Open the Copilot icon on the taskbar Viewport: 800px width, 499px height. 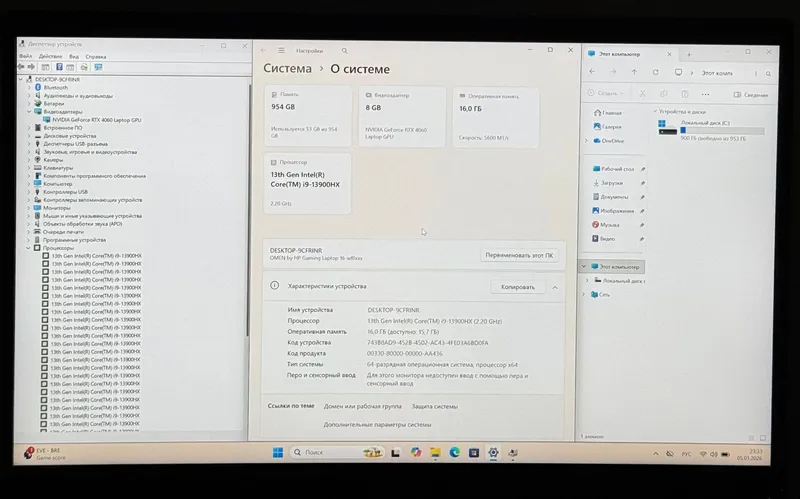(x=416, y=453)
